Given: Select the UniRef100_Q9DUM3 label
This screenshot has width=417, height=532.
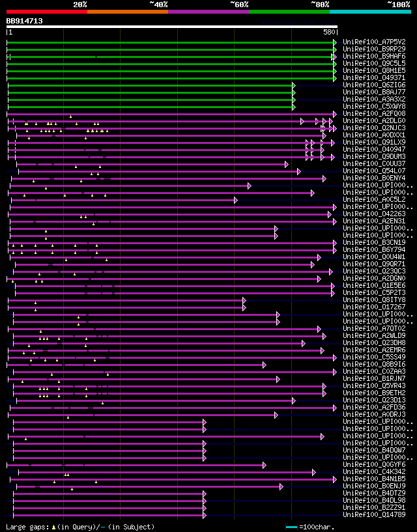Looking at the screenshot, I should 374,156.
